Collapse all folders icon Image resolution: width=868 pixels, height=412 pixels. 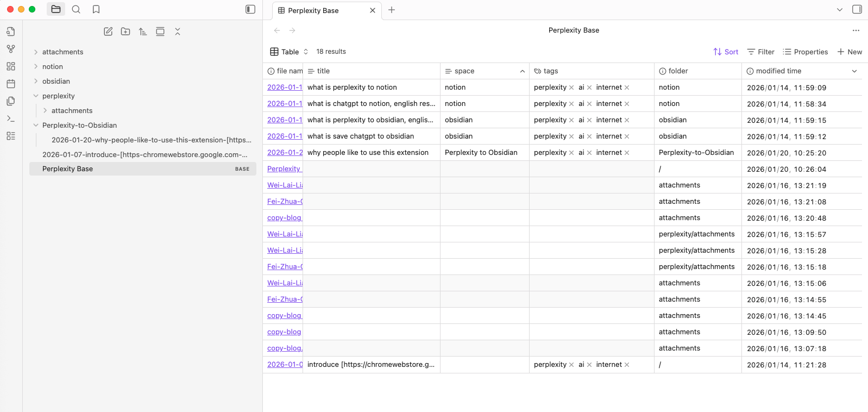pyautogui.click(x=178, y=32)
